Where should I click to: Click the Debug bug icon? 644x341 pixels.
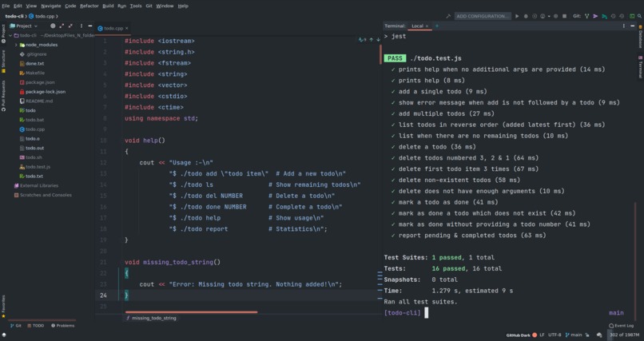[x=526, y=17]
